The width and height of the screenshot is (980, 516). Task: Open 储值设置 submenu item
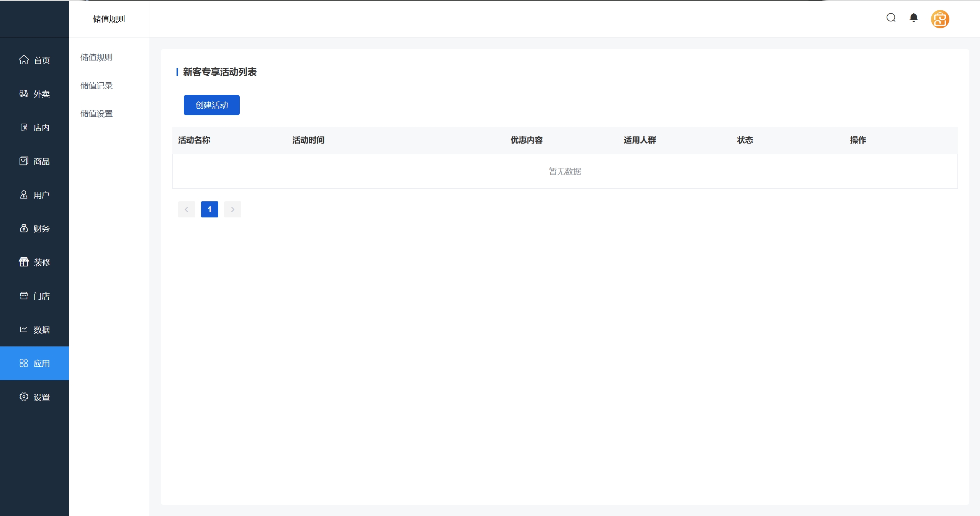(x=97, y=114)
